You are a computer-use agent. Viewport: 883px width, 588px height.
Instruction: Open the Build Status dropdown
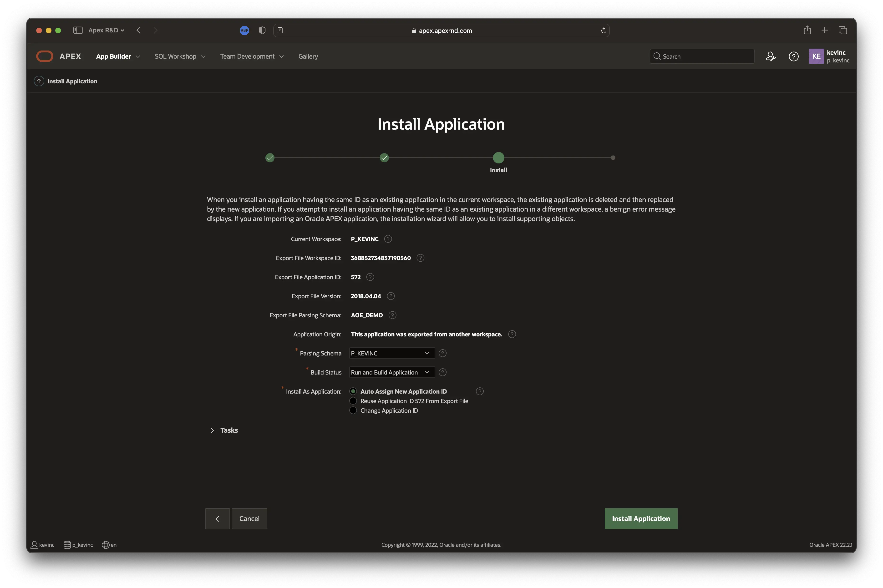391,372
